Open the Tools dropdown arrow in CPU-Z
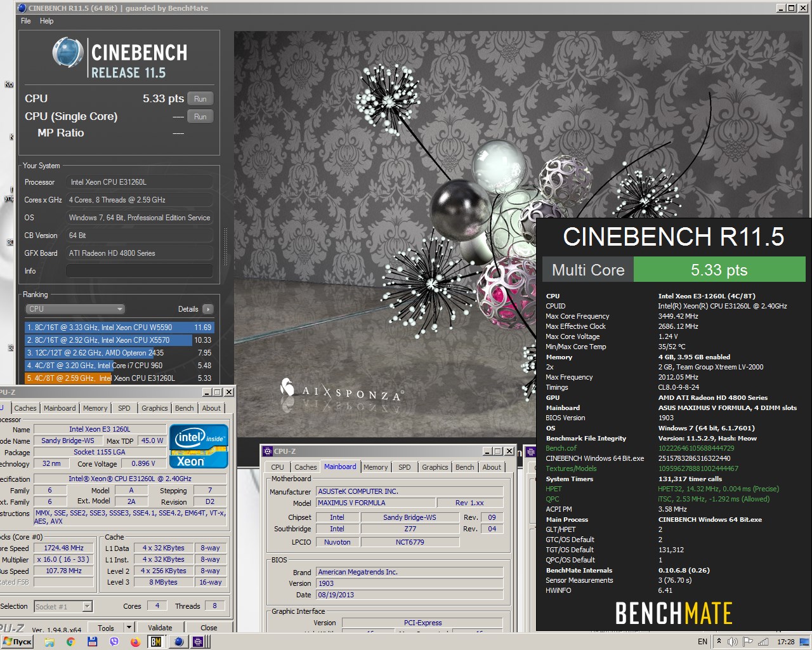This screenshot has height=650, width=812. 129,627
